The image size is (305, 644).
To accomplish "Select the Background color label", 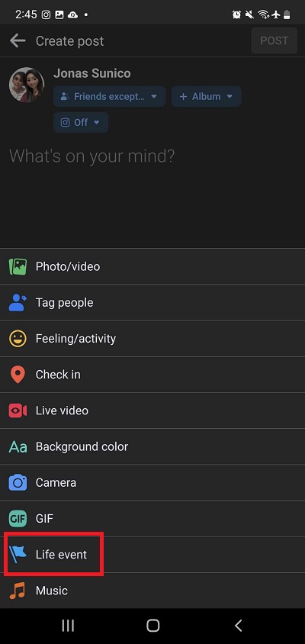I will pyautogui.click(x=82, y=446).
